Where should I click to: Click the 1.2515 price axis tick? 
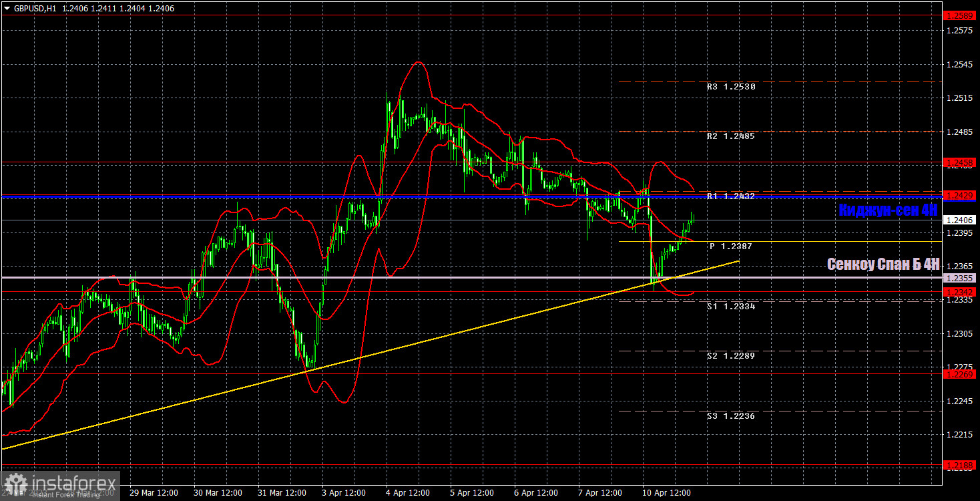pos(959,98)
